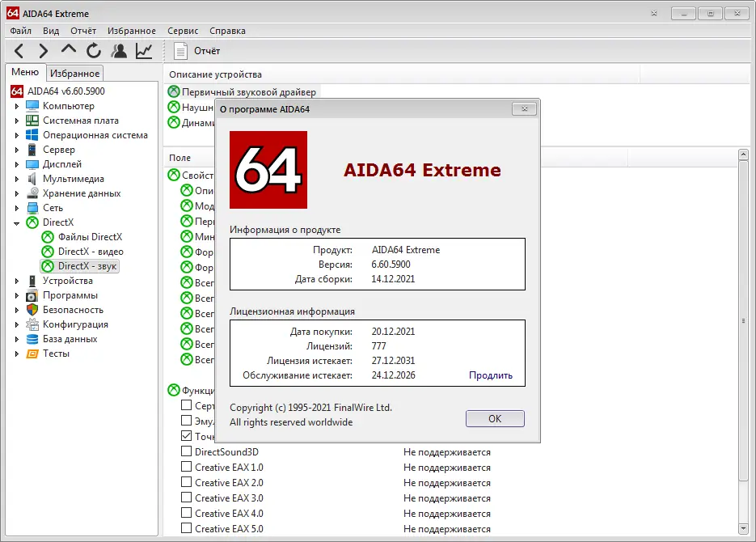Toggle the Creative EAX 4.0 checkbox
The width and height of the screenshot is (756, 542).
coord(186,513)
